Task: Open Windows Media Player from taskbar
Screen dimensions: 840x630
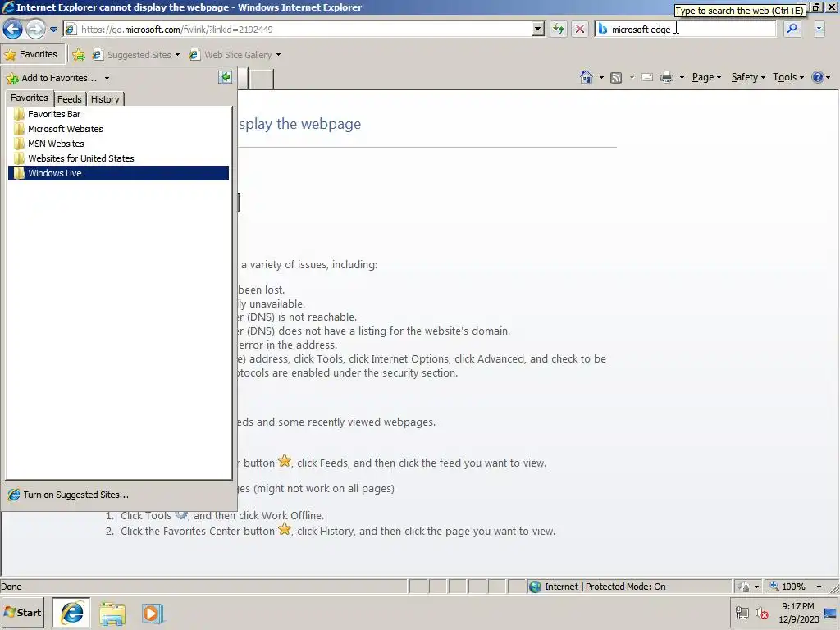Action: tap(152, 614)
